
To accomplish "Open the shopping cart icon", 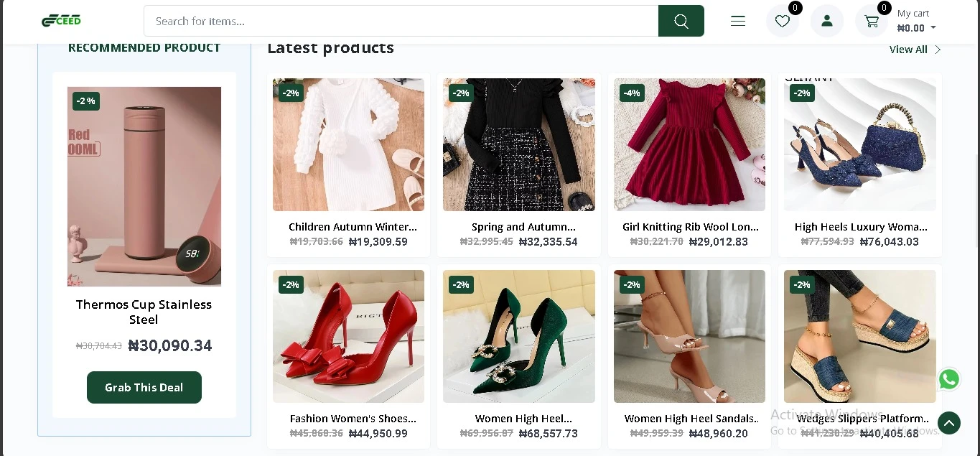I will pos(872,22).
